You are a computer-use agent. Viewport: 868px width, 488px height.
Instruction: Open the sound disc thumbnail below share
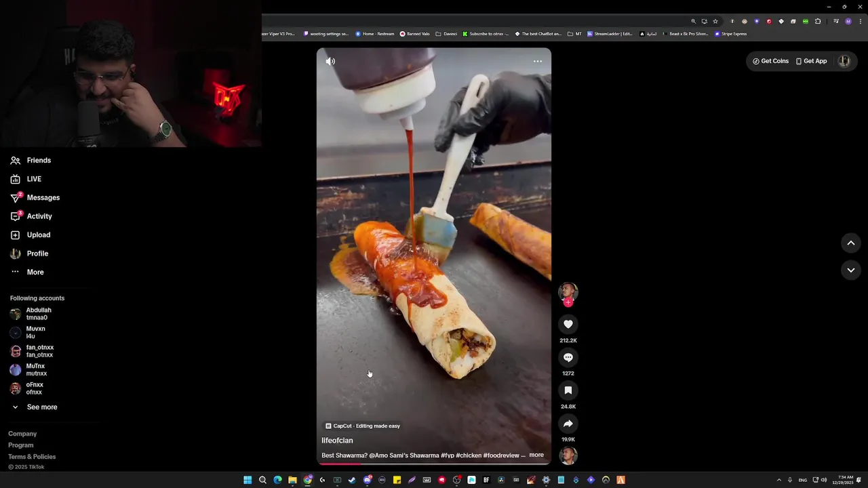click(x=568, y=455)
